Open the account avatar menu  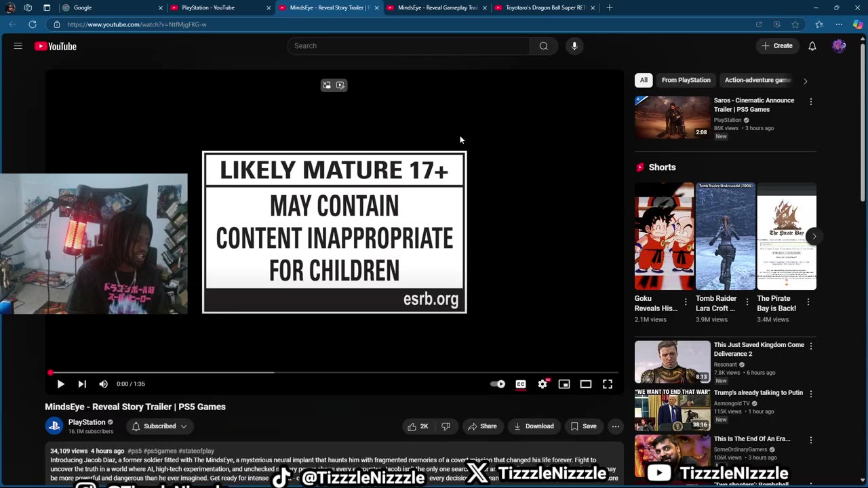840,46
